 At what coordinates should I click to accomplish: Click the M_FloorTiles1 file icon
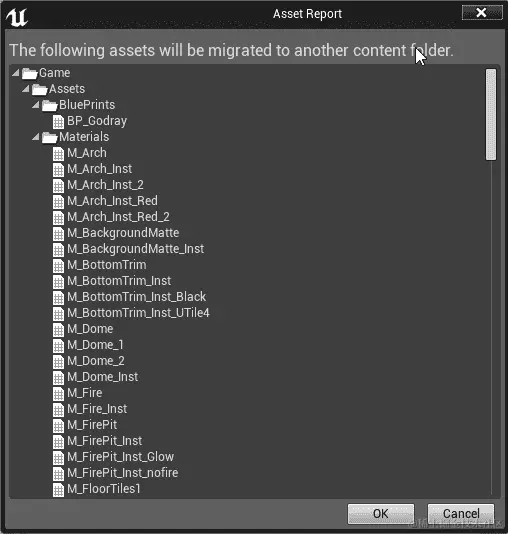(x=58, y=489)
